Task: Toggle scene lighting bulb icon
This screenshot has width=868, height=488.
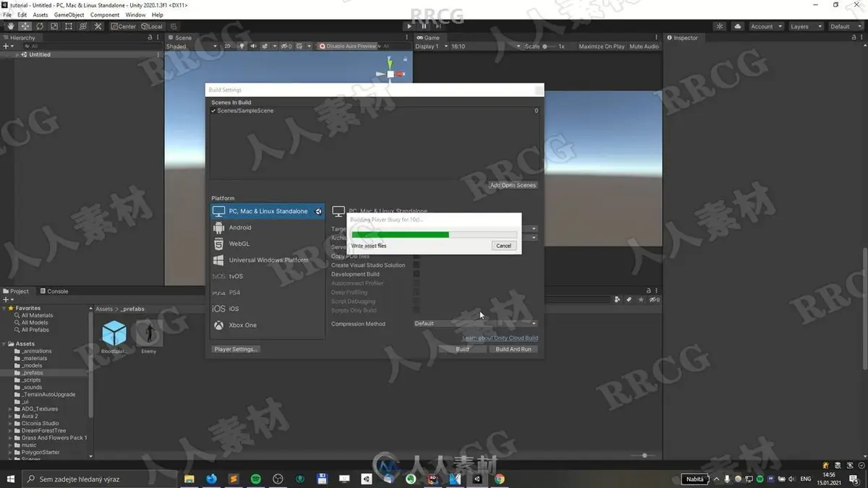Action: pyautogui.click(x=242, y=46)
